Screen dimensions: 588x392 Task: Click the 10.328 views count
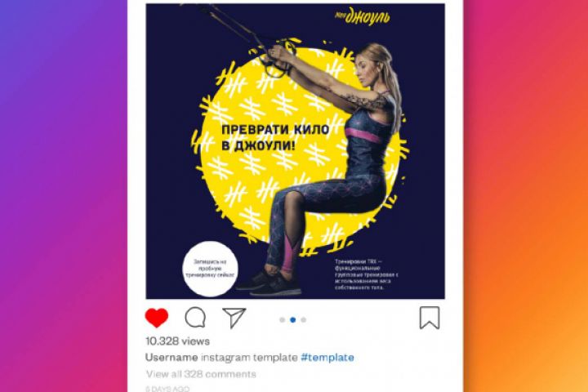click(x=177, y=341)
